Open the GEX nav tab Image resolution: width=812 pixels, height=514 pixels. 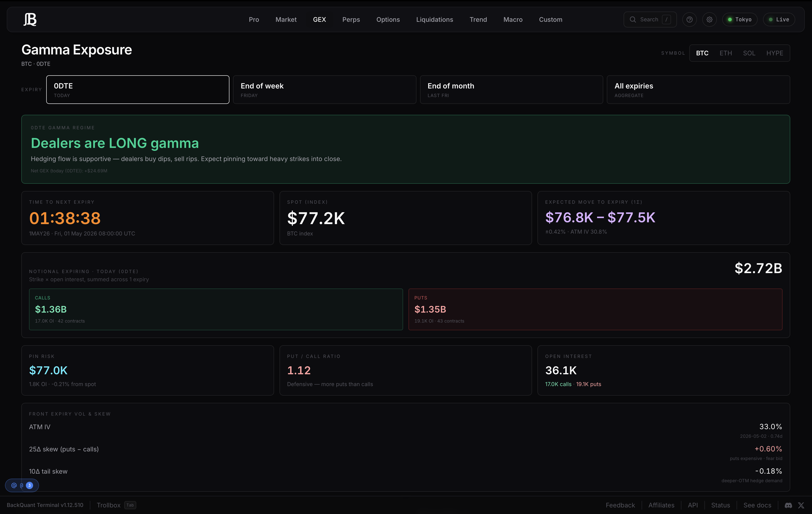[319, 20]
